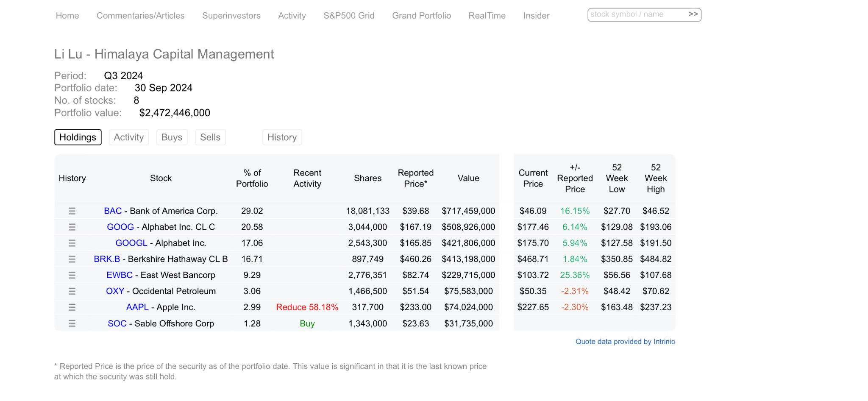Image resolution: width=868 pixels, height=401 pixels.
Task: Switch to the Buys tab
Action: (x=172, y=137)
